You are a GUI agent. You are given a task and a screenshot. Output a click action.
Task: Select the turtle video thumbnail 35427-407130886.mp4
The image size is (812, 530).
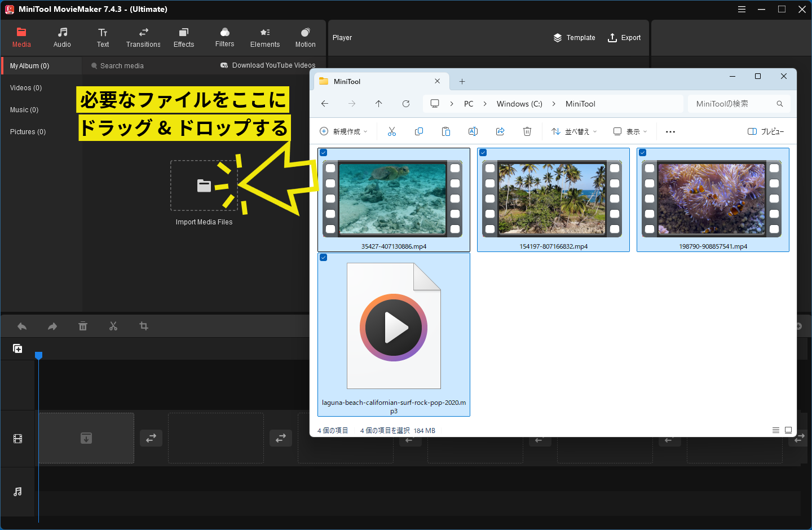point(394,200)
